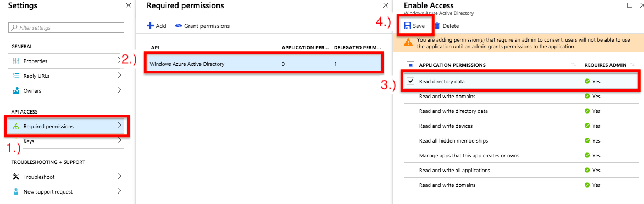The width and height of the screenshot is (644, 204).
Task: Sort by the Application Permissions column arrows
Action: click(x=574, y=65)
